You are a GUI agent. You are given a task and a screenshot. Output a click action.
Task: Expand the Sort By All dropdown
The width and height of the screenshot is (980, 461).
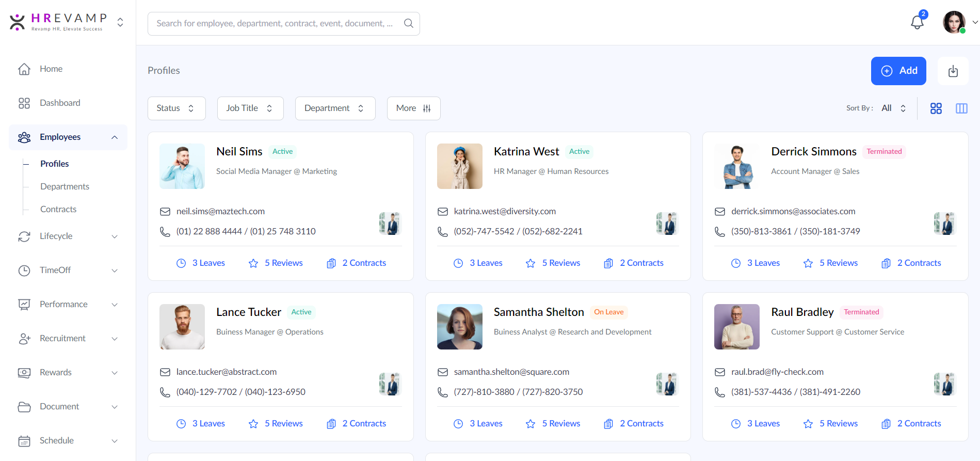pyautogui.click(x=893, y=108)
